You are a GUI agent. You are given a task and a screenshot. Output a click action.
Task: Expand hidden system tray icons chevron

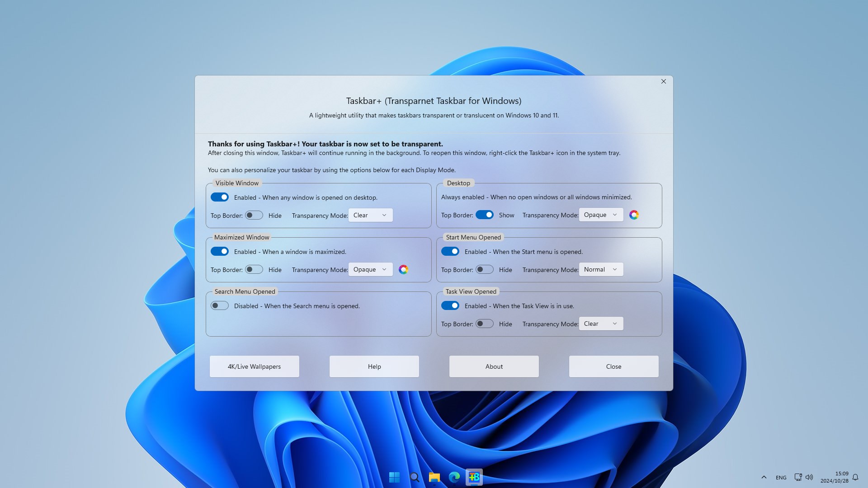coord(764,477)
